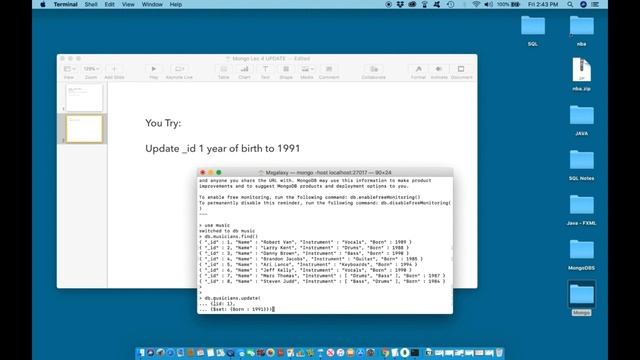Add a Comment in Keynote
This screenshot has width=640, height=360.
pos(329,71)
